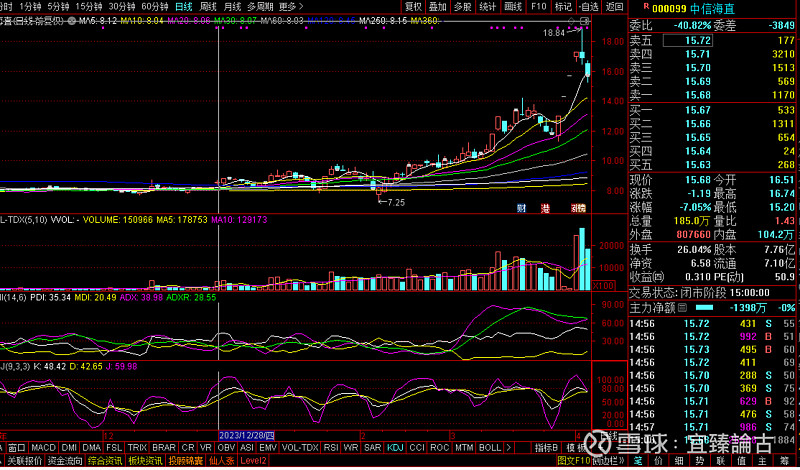
Task: Select the 细 detail side tab
Action: (x=680, y=460)
